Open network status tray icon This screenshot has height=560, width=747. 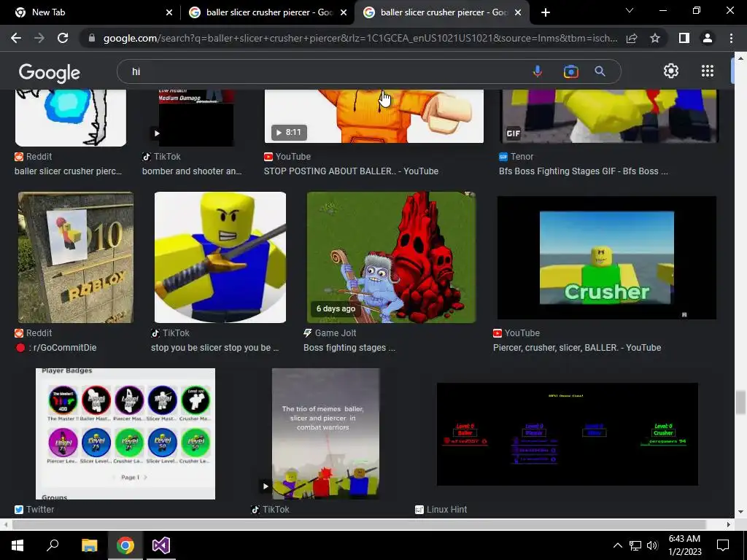click(635, 545)
